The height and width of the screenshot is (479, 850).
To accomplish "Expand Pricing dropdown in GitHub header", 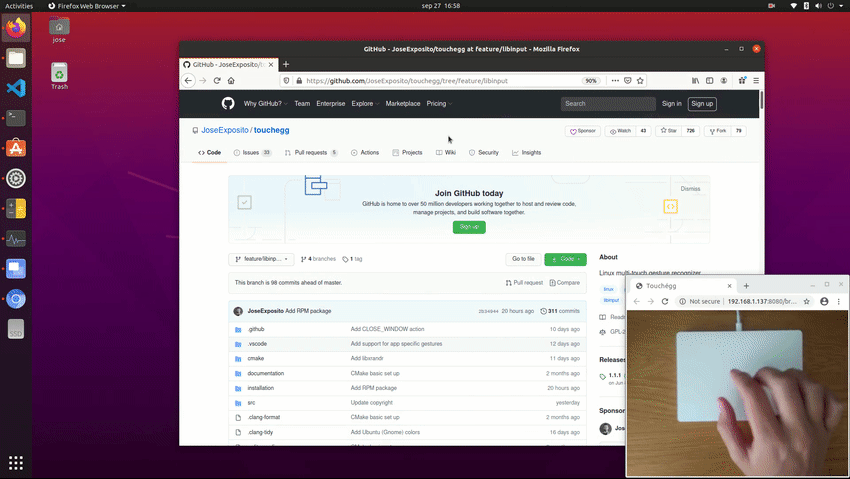I will click(x=439, y=103).
